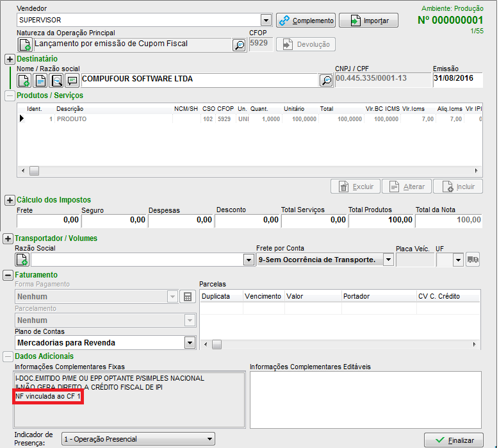Open the Vendedor dropdown showing SUPERVISOR

pyautogui.click(x=266, y=20)
